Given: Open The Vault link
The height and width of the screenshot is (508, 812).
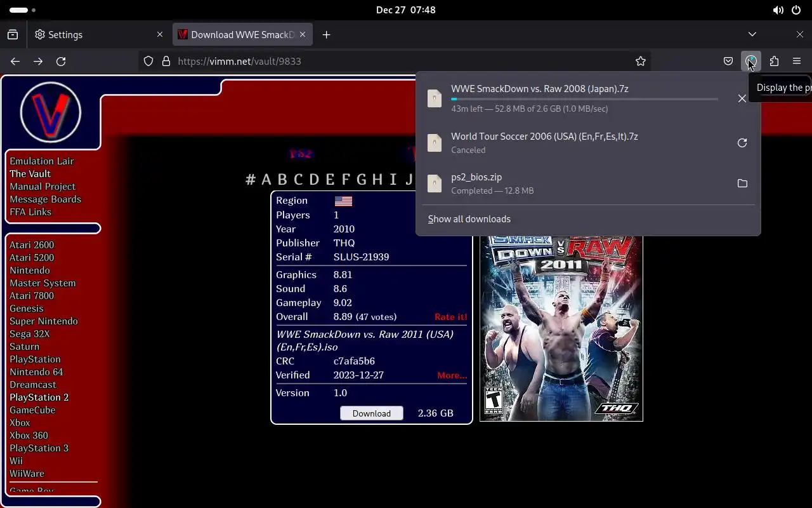Looking at the screenshot, I should tap(30, 174).
